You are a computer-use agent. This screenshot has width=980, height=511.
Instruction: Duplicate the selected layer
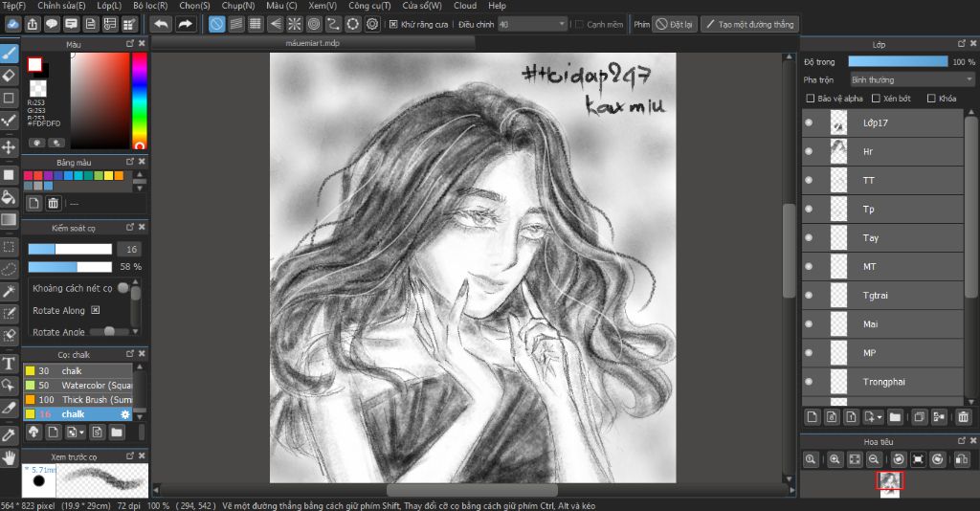tap(920, 416)
